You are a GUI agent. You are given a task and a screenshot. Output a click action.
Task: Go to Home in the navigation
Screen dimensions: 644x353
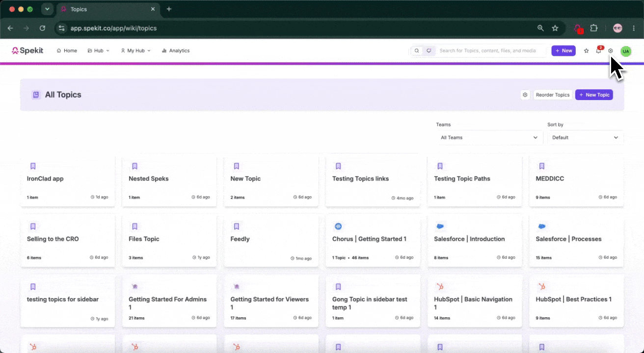point(67,50)
